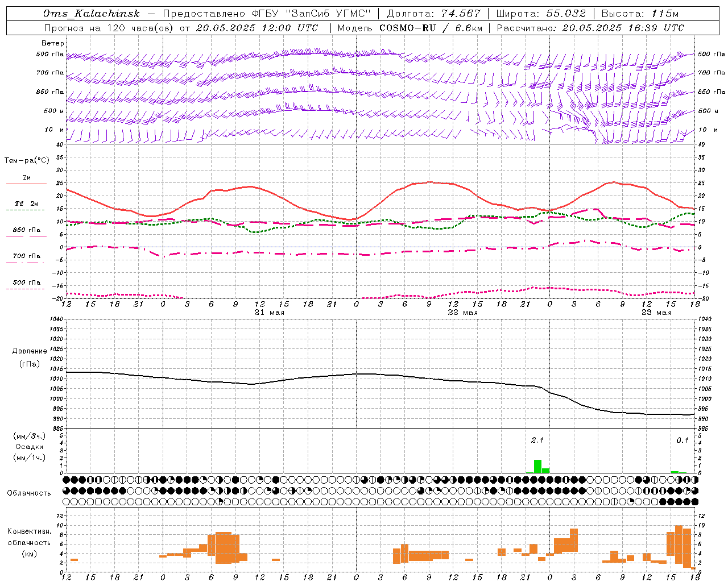Click the (мм/1ч.) unit label
Screen dimensions: 728x582
click(x=30, y=458)
